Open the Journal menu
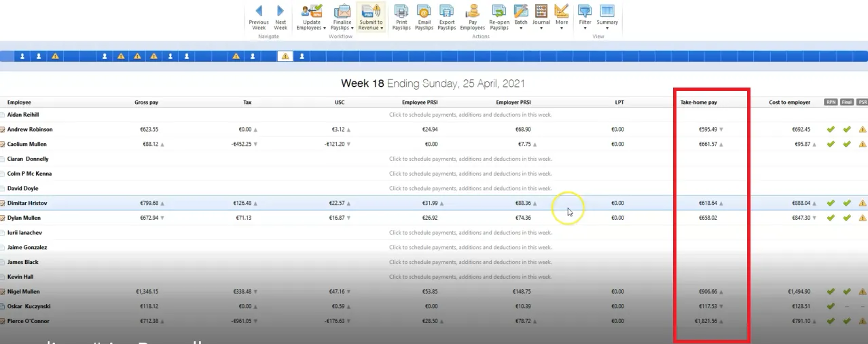 pyautogui.click(x=541, y=17)
